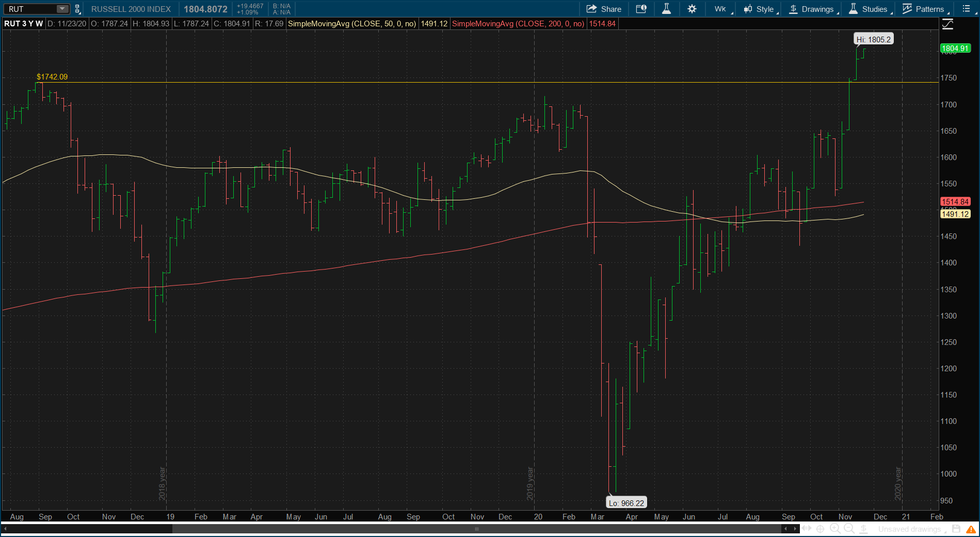Click the 1514.84 moving average value in header
Viewport: 980px width, 537px height.
pos(602,24)
